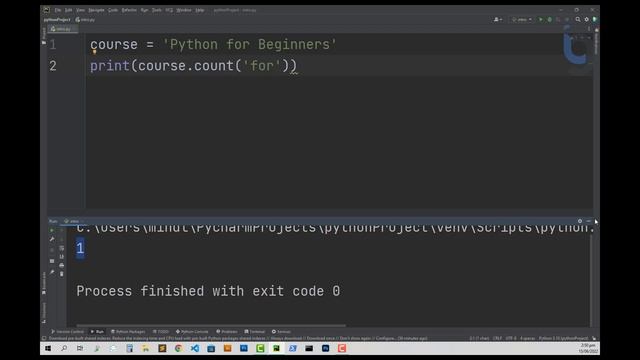Image resolution: width=640 pixels, height=360 pixels.
Task: Open the Code menu
Action: tap(113, 10)
